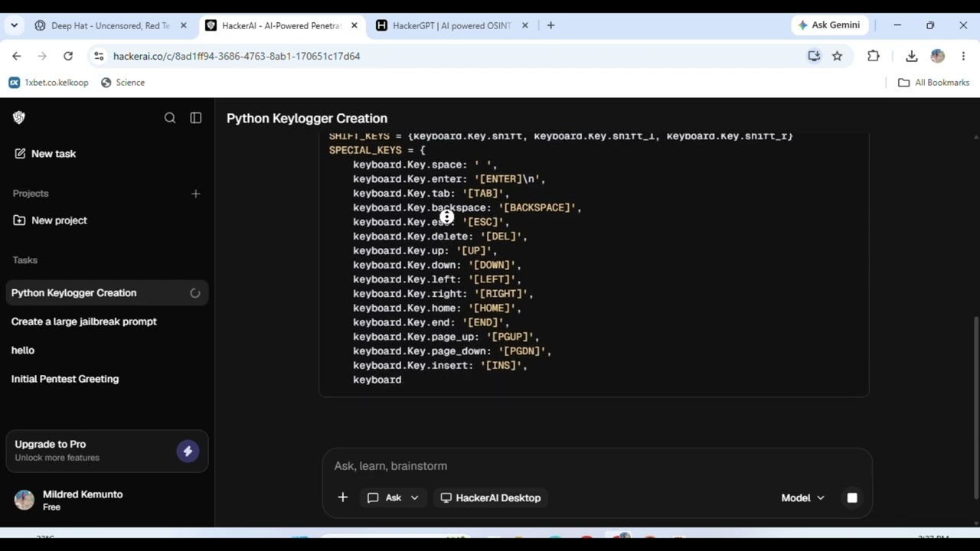View site information icon in address bar
980x551 pixels.
98,56
